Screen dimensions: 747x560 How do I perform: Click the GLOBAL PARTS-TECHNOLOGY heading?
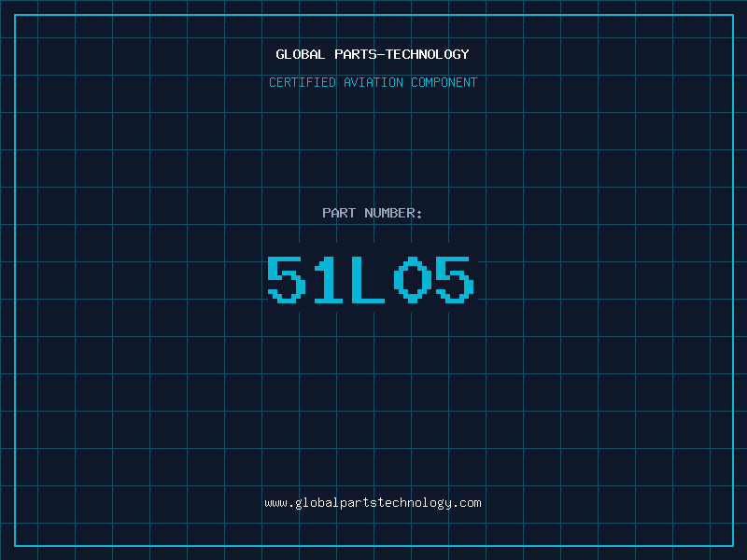tap(373, 54)
